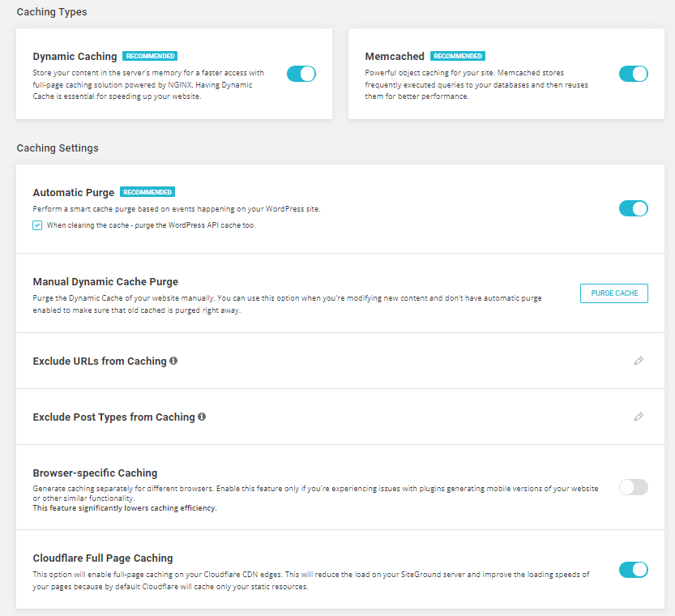This screenshot has width=675, height=616.
Task: Turn off the Memcached switch
Action: (633, 74)
